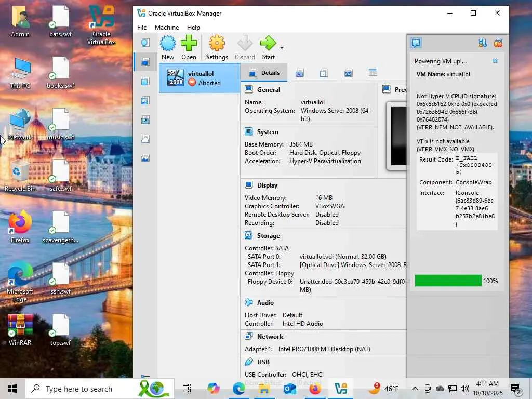Show hidden system tray icons chevron
The width and height of the screenshot is (532, 399).
(x=415, y=389)
